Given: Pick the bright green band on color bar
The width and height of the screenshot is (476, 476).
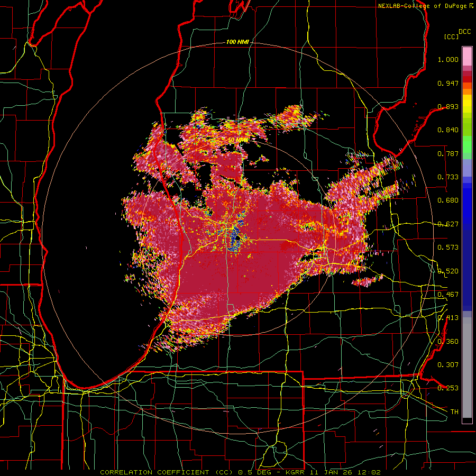Looking at the screenshot, I should point(467,144).
